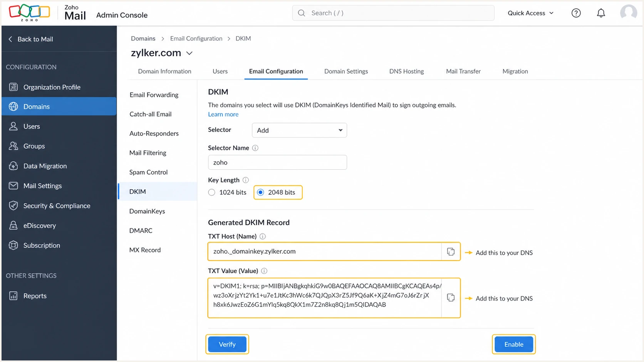Show Key Length info icon
Screen dimensions: 644x362
click(246, 180)
